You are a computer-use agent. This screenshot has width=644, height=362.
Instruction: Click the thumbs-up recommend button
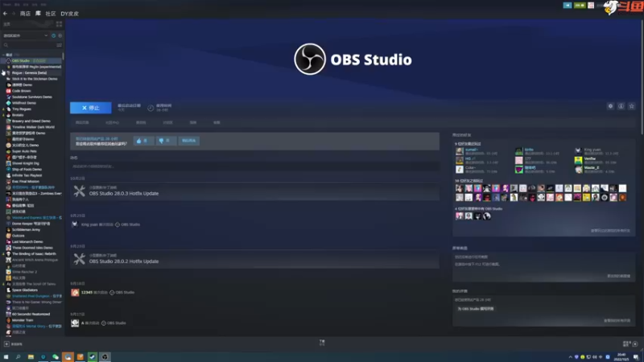(x=144, y=141)
